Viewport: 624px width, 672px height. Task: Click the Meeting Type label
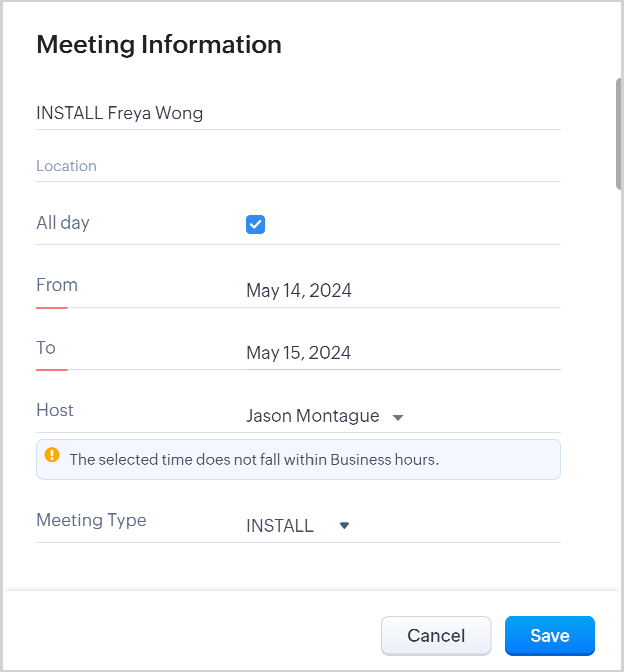91,520
